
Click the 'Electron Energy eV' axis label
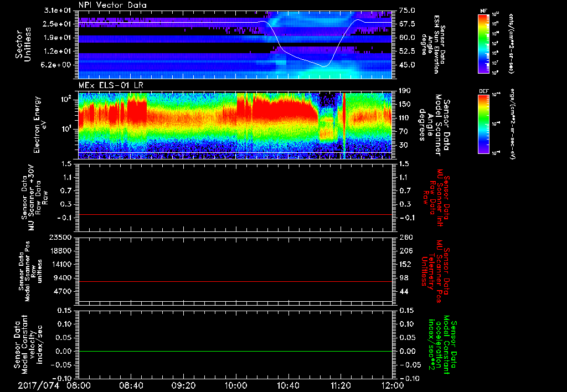pyautogui.click(x=41, y=125)
